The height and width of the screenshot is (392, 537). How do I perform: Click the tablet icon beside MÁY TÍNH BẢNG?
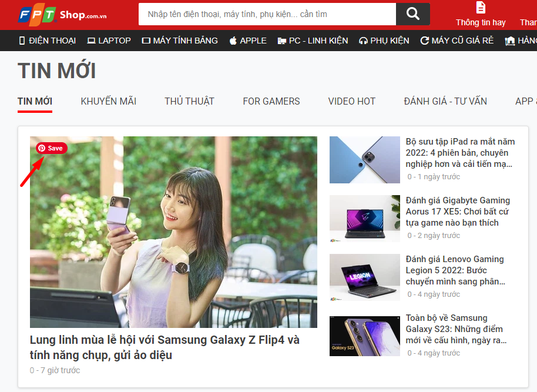coord(146,41)
